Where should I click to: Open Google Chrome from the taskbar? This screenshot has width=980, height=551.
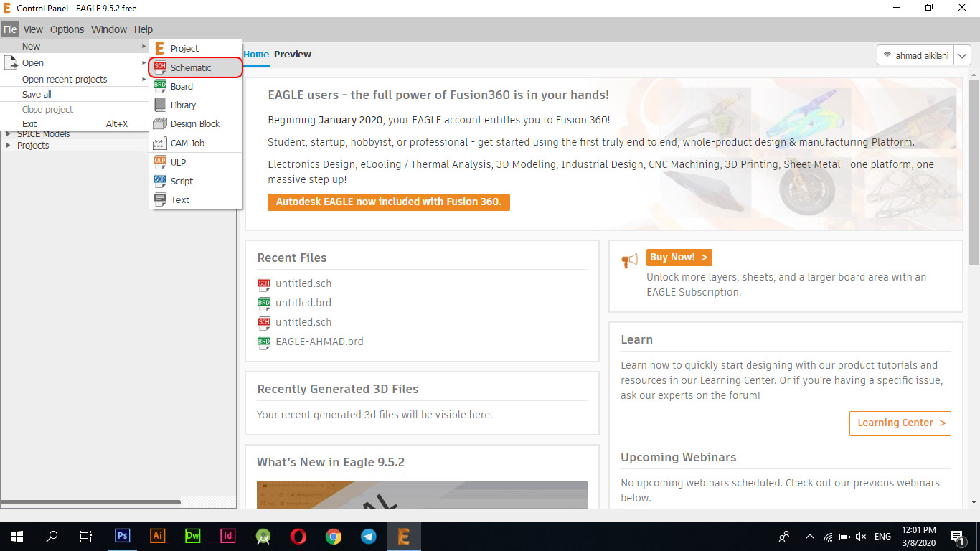pyautogui.click(x=334, y=536)
